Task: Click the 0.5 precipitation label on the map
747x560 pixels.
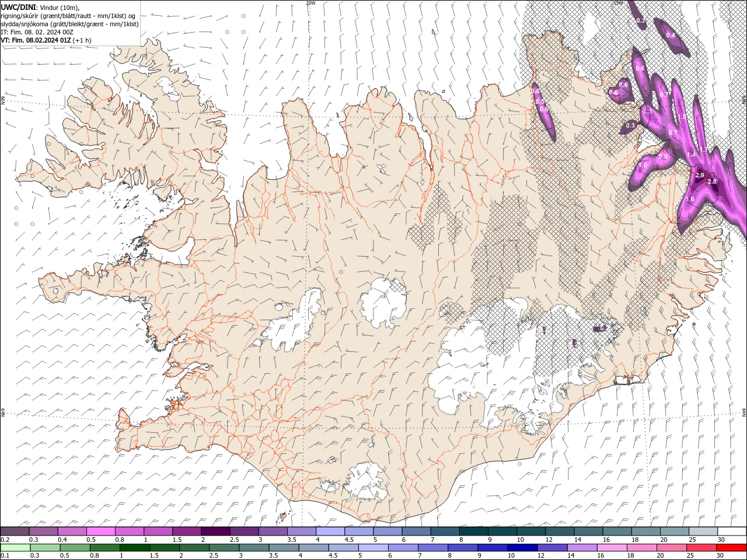Action: (x=540, y=101)
